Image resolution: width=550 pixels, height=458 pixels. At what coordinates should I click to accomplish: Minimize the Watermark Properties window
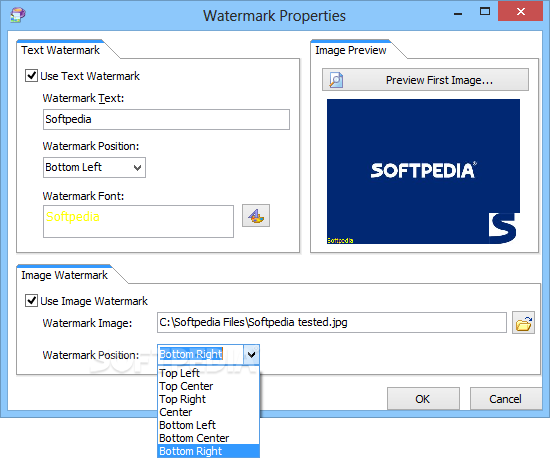457,13
